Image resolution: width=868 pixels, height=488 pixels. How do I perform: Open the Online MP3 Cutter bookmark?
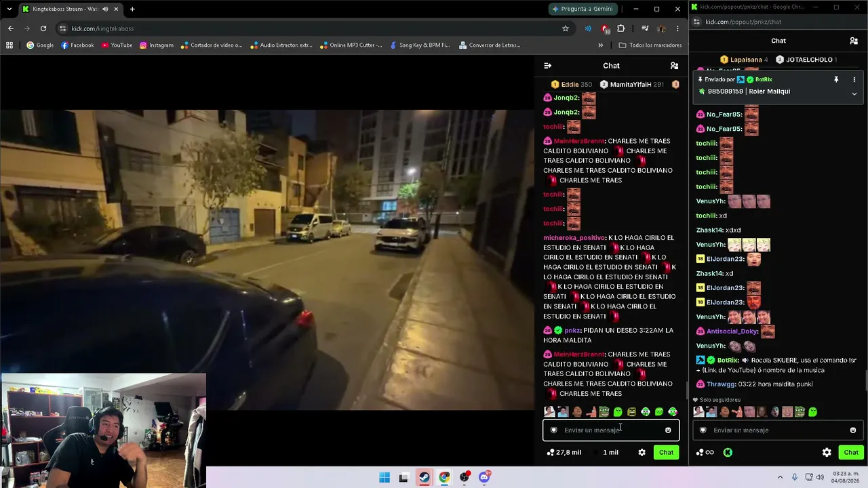[351, 45]
